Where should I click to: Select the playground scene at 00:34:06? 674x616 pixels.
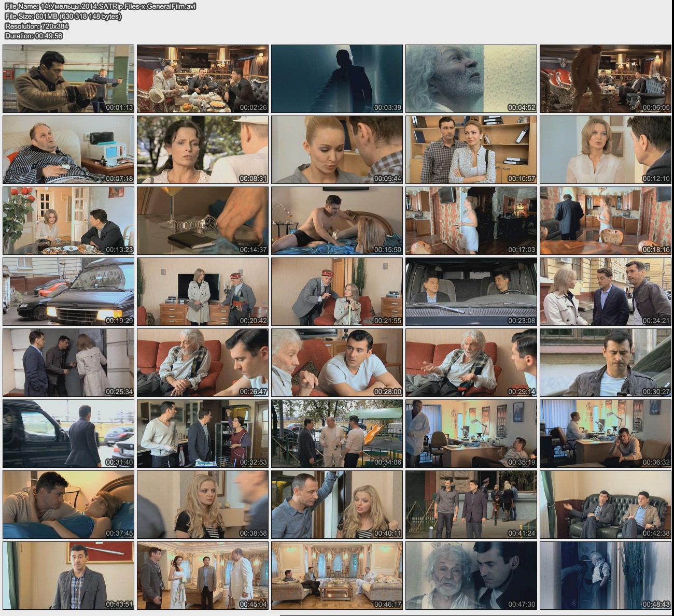click(337, 434)
